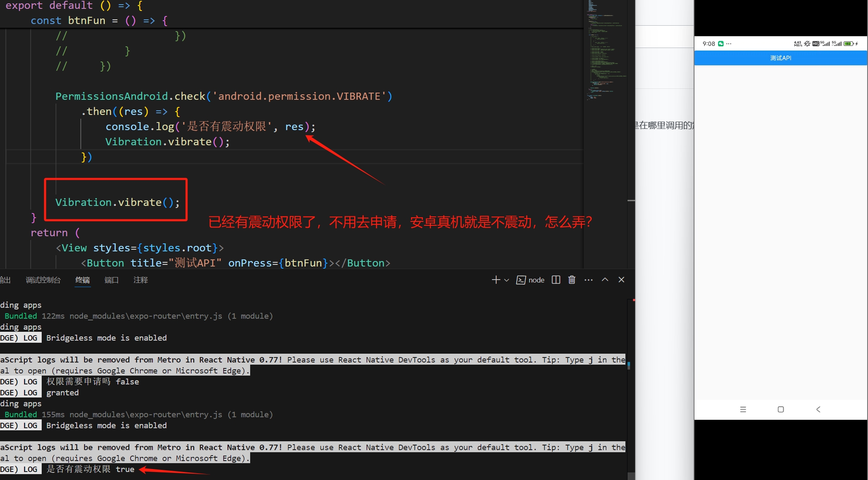The image size is (868, 480).
Task: Click inside the red-boxed Vibration.vibrate() line
Action: pyautogui.click(x=118, y=203)
